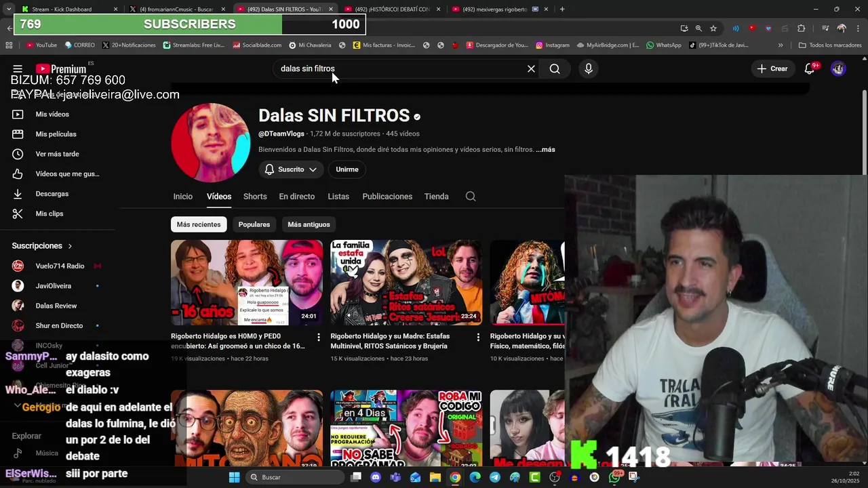Open the Listas channel tab
This screenshot has width=868, height=488.
338,197
